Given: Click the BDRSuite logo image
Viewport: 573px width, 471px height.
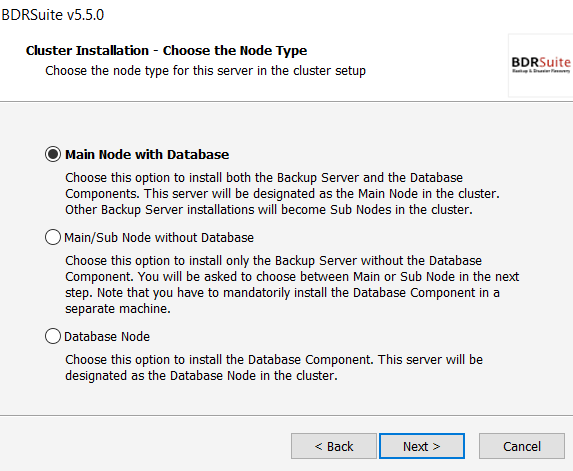Looking at the screenshot, I should point(540,65).
